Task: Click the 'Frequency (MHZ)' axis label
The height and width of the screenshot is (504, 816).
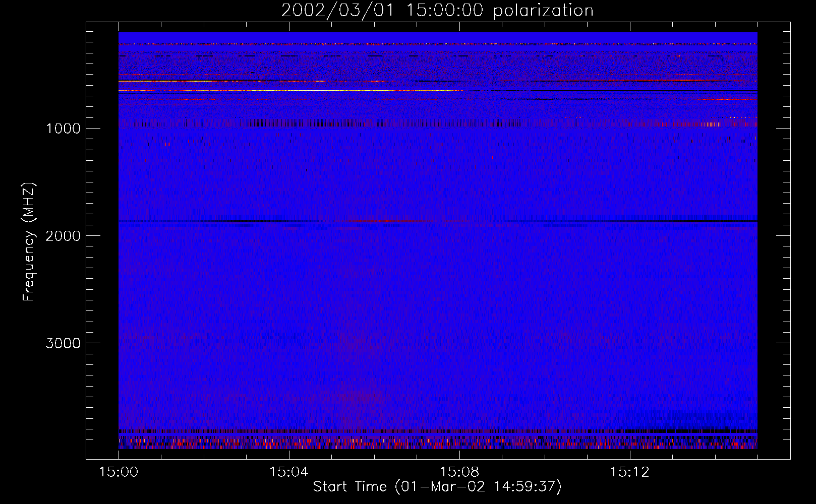Action: pos(29,242)
